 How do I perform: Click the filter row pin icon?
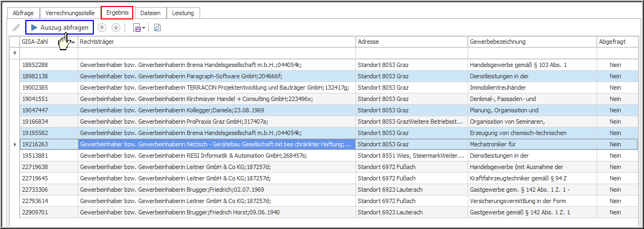click(x=15, y=53)
